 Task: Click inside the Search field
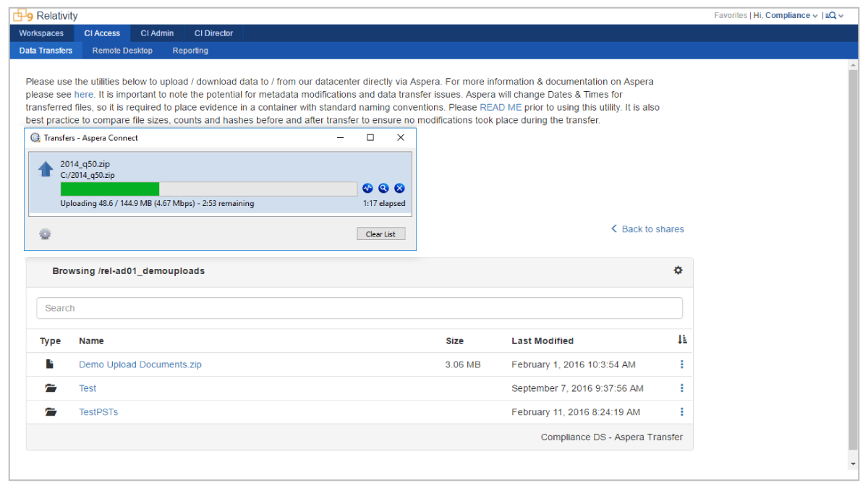pyautogui.click(x=359, y=307)
